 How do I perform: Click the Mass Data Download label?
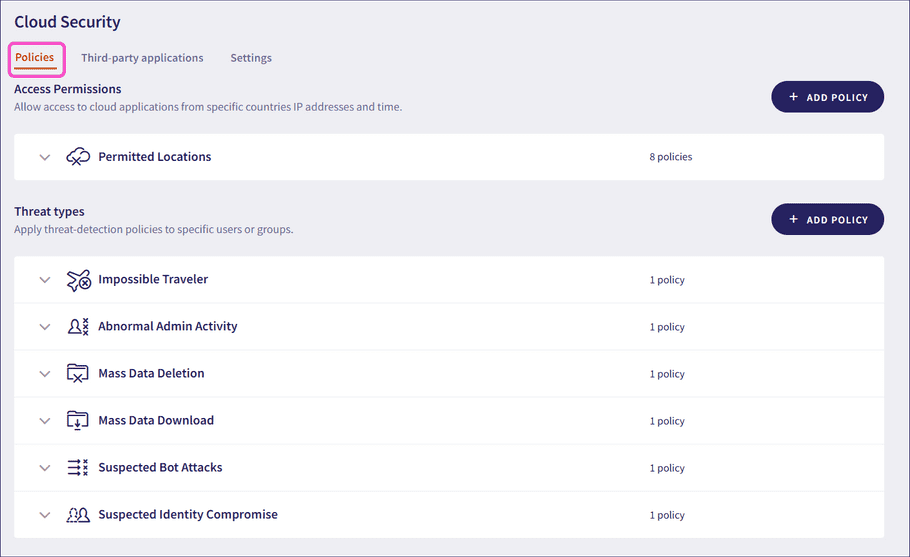click(x=156, y=420)
